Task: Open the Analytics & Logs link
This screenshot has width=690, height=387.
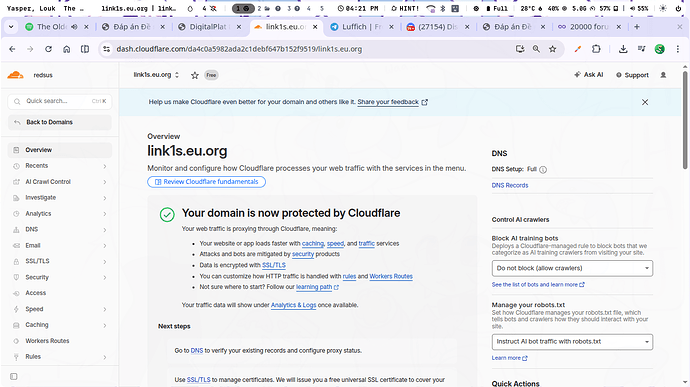Action: point(294,305)
